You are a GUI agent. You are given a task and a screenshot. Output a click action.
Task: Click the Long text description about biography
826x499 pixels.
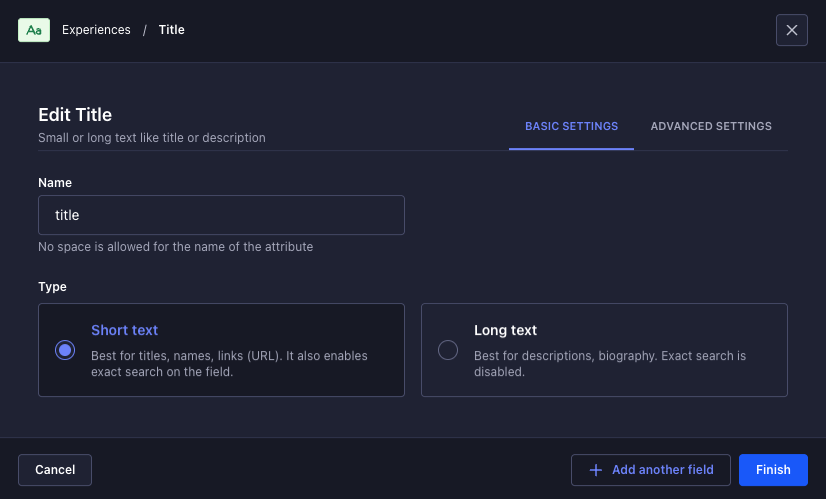point(609,364)
